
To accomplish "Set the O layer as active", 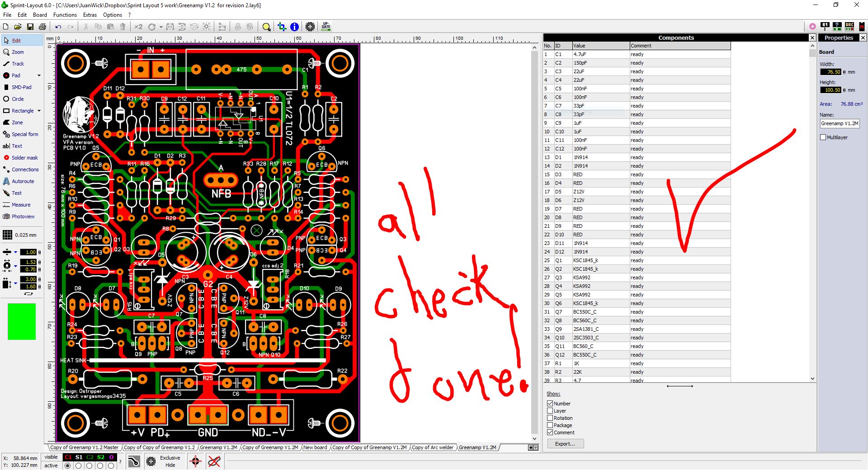I will [111, 465].
